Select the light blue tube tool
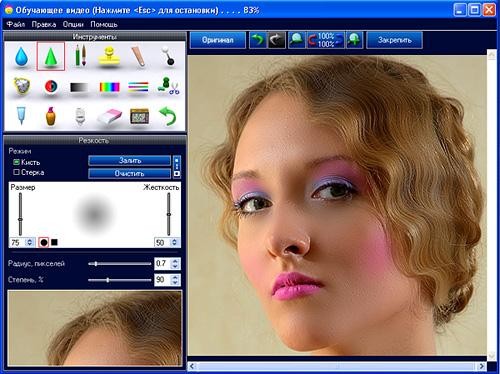Image resolution: width=500 pixels, height=374 pixels. pos(22,116)
